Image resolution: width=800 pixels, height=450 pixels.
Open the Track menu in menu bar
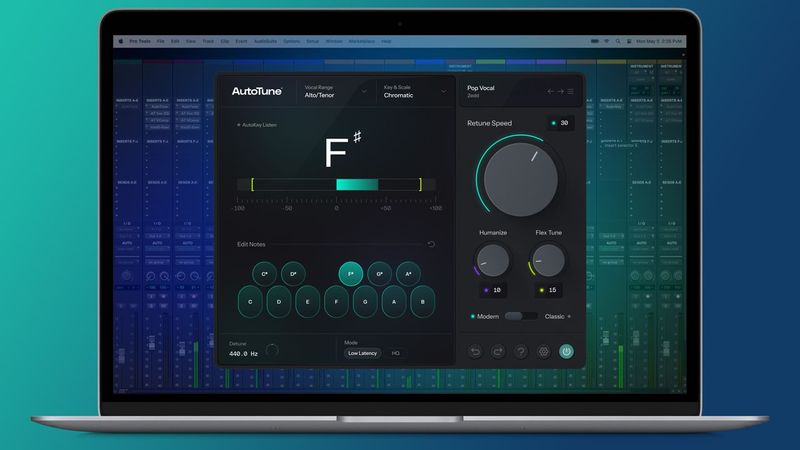208,41
